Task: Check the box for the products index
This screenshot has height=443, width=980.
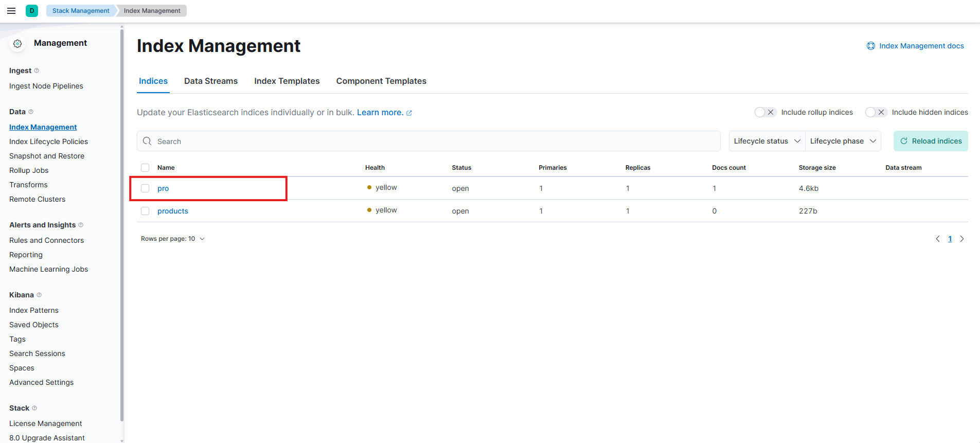Action: pos(145,211)
